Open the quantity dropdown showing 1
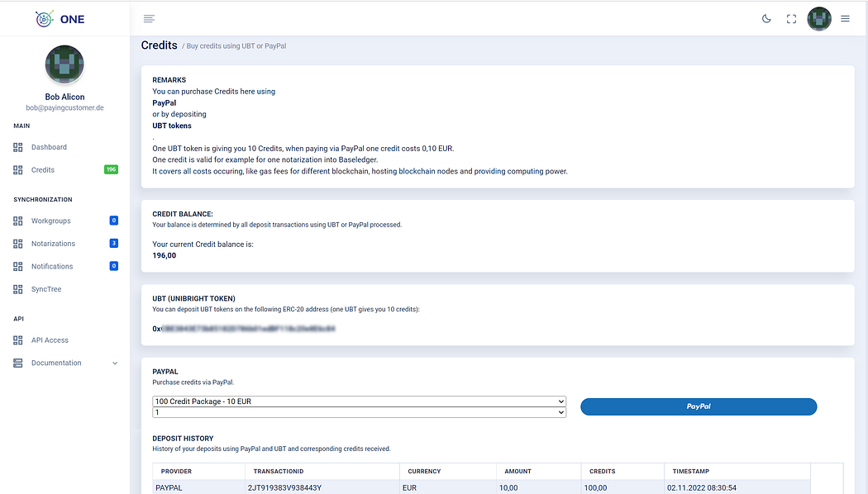 359,412
